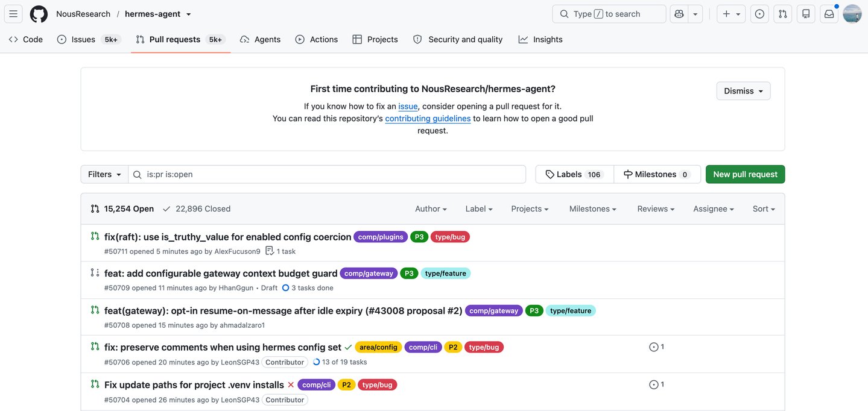Open linked issue count icon on preserve comments PR
Viewport: 868px width, 411px height.
[x=657, y=347]
